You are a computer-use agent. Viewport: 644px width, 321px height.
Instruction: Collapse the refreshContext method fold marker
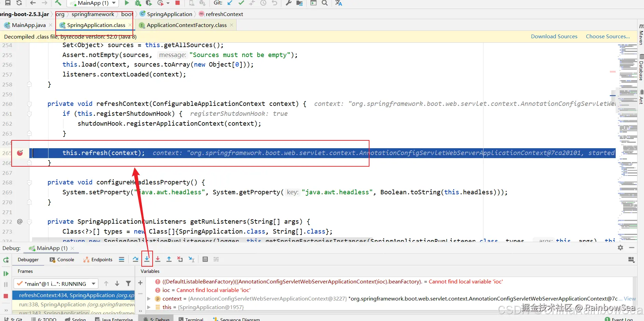click(29, 104)
